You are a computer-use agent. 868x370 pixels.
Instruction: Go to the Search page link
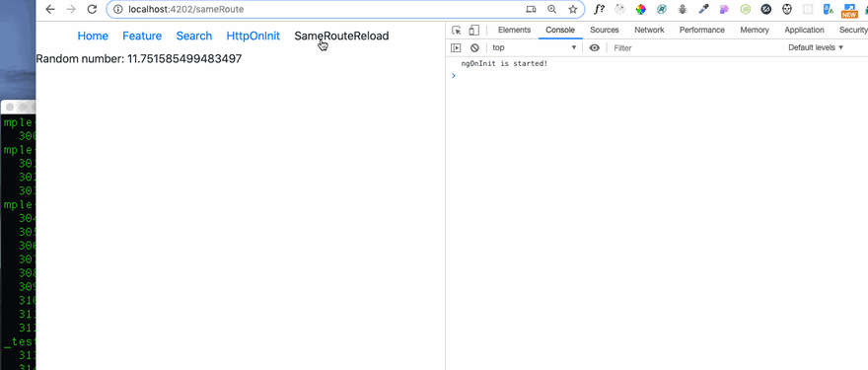click(194, 36)
